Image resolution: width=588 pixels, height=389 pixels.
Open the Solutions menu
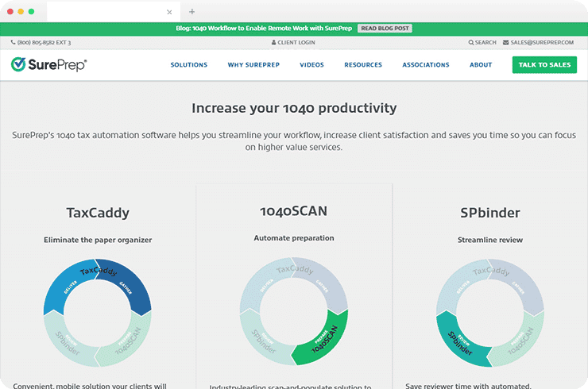(x=189, y=65)
